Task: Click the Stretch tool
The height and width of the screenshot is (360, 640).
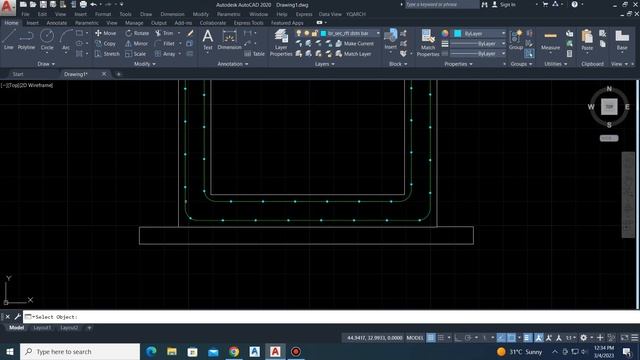Action: pos(107,53)
